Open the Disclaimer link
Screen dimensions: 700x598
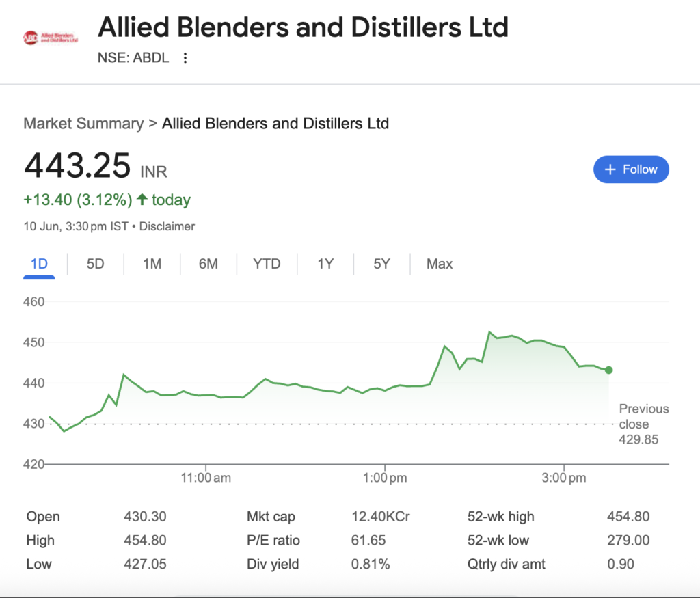[x=167, y=226]
